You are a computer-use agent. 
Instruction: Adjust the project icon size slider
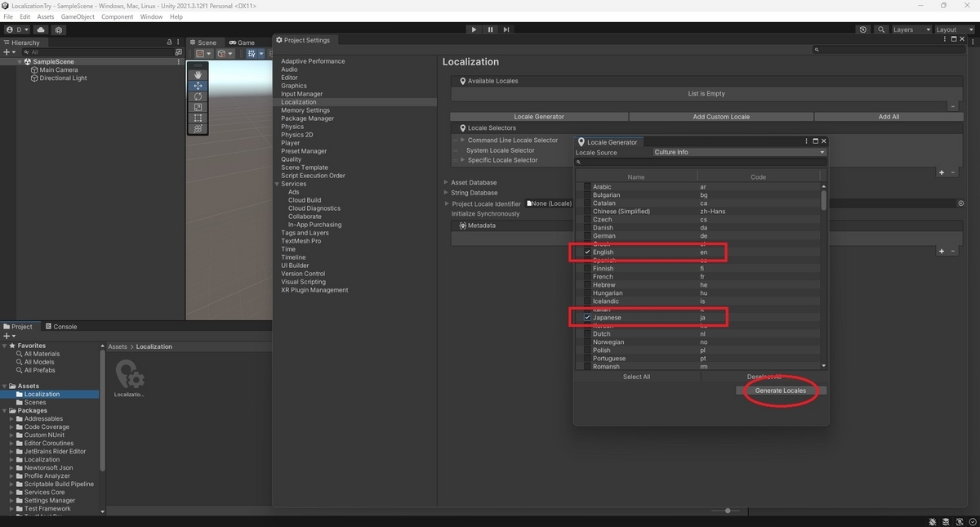point(727,511)
